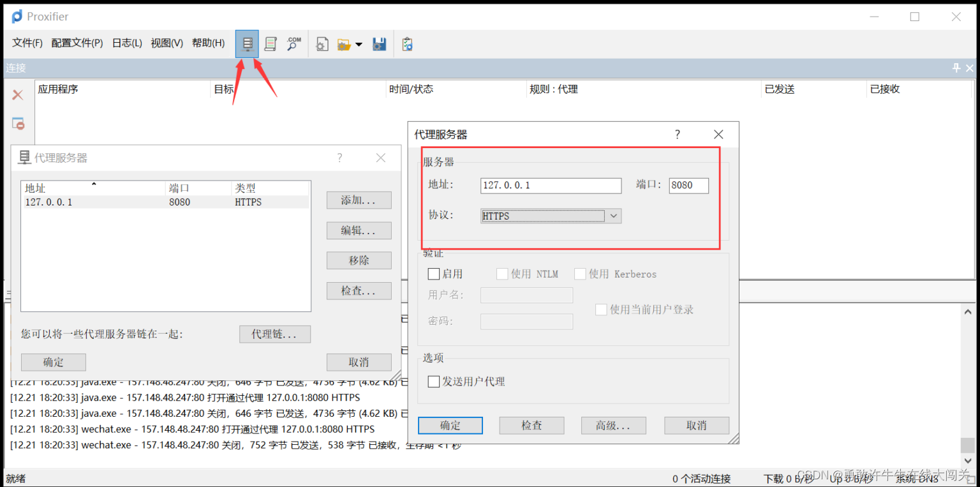Open the Name Resolution (.COM) toolbar icon
The image size is (980, 487).
293,44
